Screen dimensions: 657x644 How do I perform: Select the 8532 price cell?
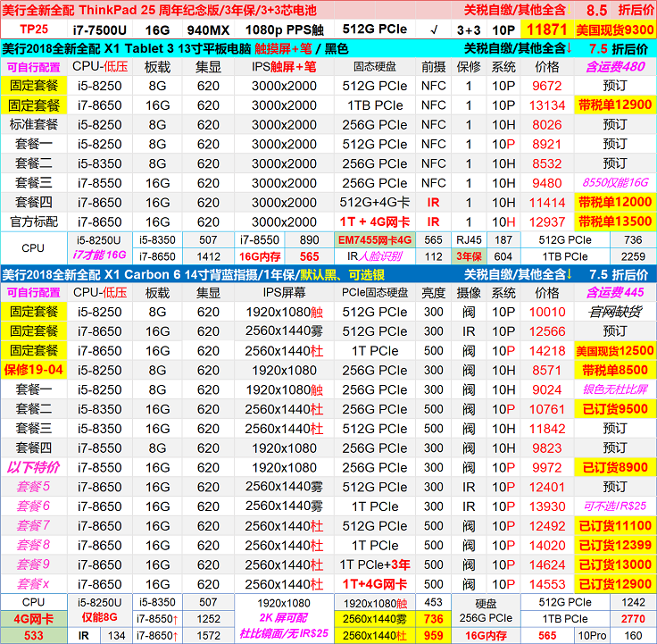547,163
